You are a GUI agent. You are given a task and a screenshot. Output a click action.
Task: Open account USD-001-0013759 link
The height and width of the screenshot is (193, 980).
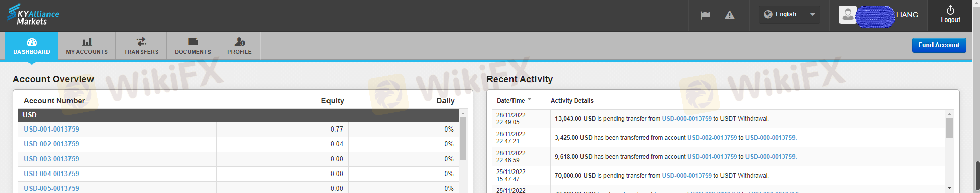[51, 129]
